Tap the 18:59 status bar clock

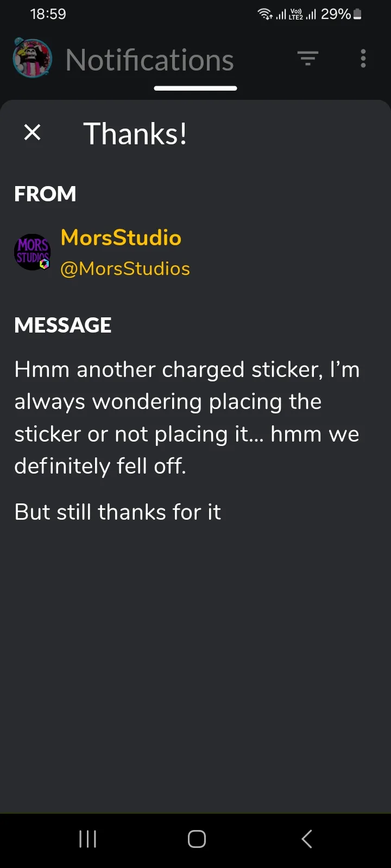coord(48,14)
